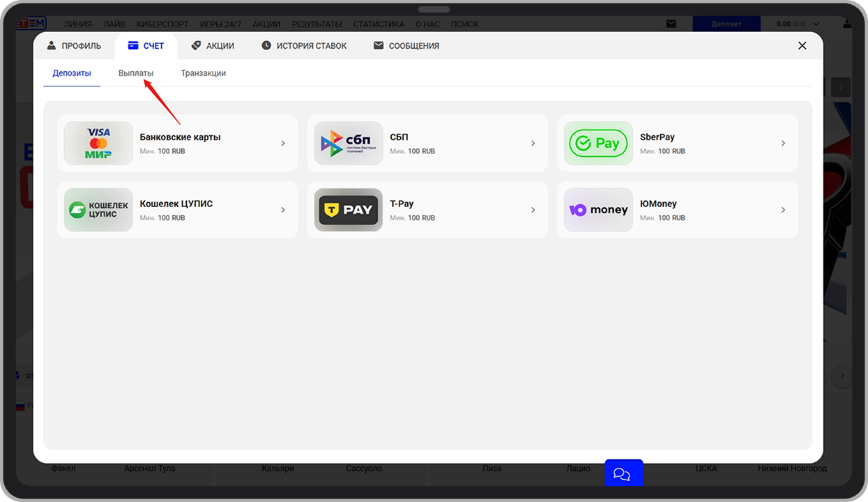868x502 pixels.
Task: Open the История ставок tab
Action: pyautogui.click(x=304, y=46)
